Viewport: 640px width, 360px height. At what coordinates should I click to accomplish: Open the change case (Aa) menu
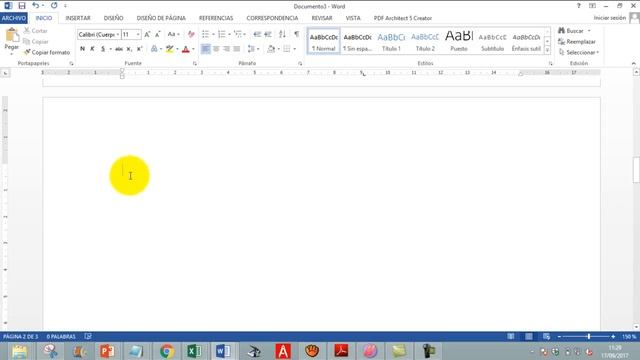pyautogui.click(x=173, y=34)
